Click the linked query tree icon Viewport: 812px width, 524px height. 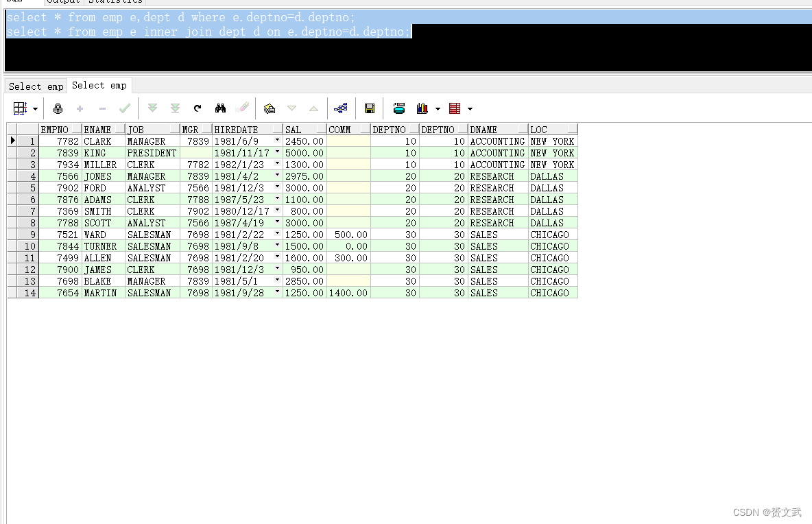coord(341,108)
